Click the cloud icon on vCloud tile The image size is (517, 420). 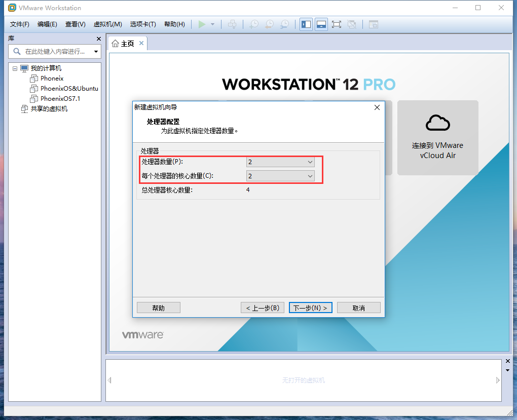pos(438,123)
